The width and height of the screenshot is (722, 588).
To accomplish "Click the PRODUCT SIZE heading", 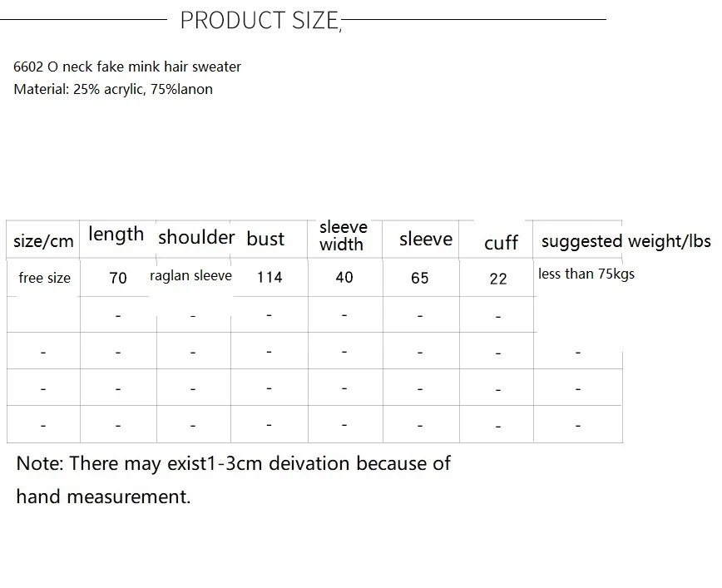I will [260, 20].
